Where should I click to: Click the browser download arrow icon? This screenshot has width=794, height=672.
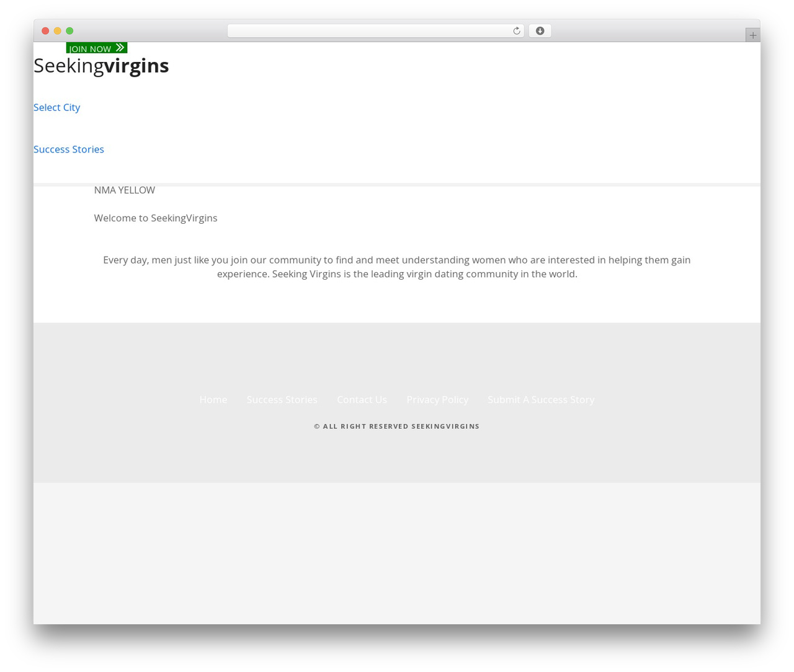point(540,31)
